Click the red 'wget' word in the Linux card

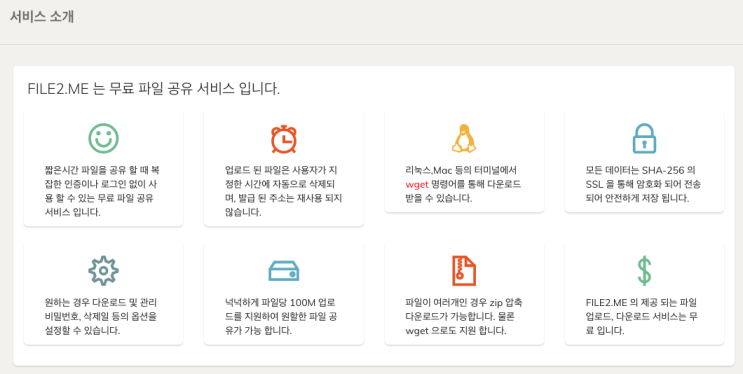(x=417, y=184)
